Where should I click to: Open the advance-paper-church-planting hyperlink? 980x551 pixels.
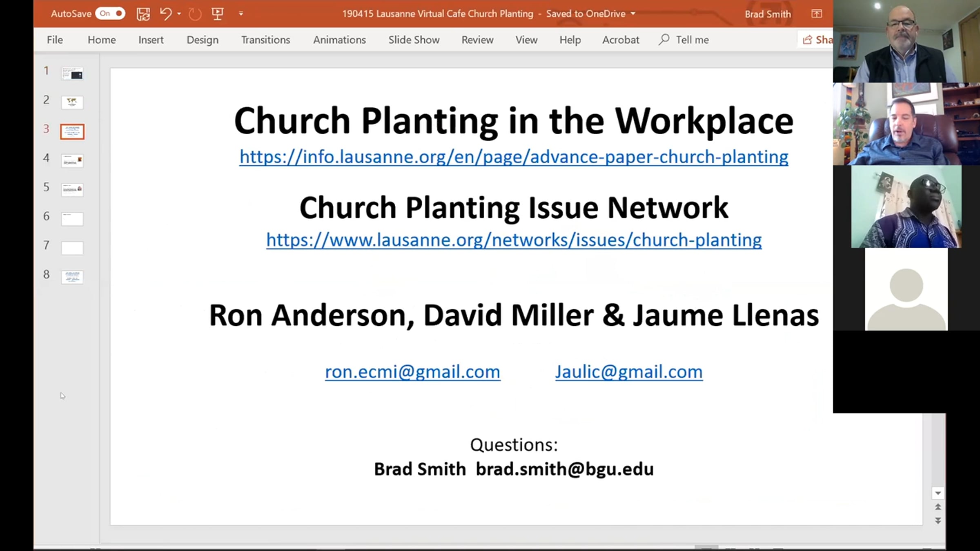(x=514, y=157)
